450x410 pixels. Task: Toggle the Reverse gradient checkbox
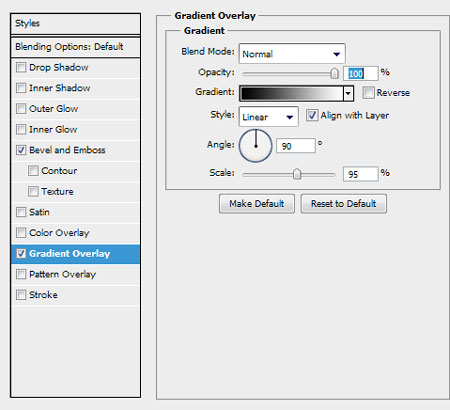pyautogui.click(x=368, y=92)
